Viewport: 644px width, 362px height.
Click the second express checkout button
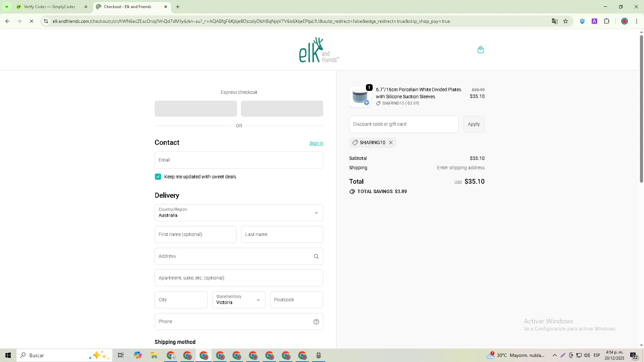[x=282, y=109]
